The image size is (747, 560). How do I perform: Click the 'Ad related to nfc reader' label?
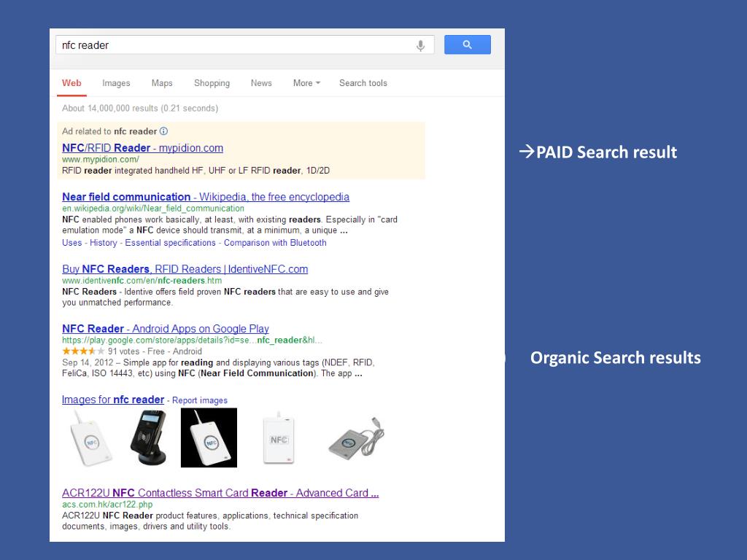pyautogui.click(x=109, y=131)
